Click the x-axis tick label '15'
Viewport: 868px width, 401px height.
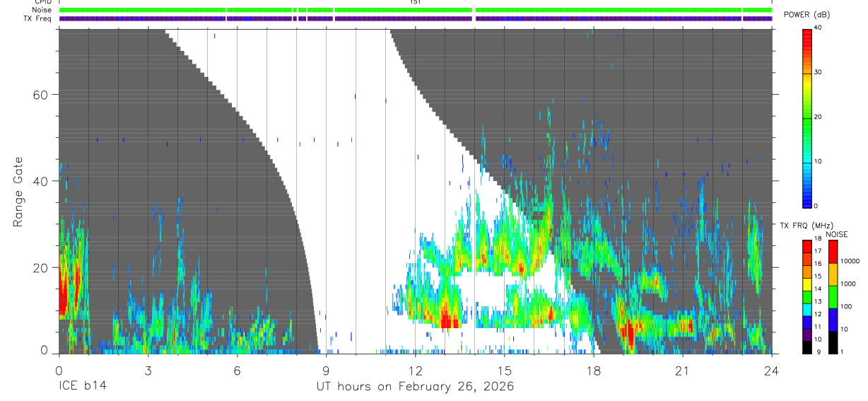[505, 370]
